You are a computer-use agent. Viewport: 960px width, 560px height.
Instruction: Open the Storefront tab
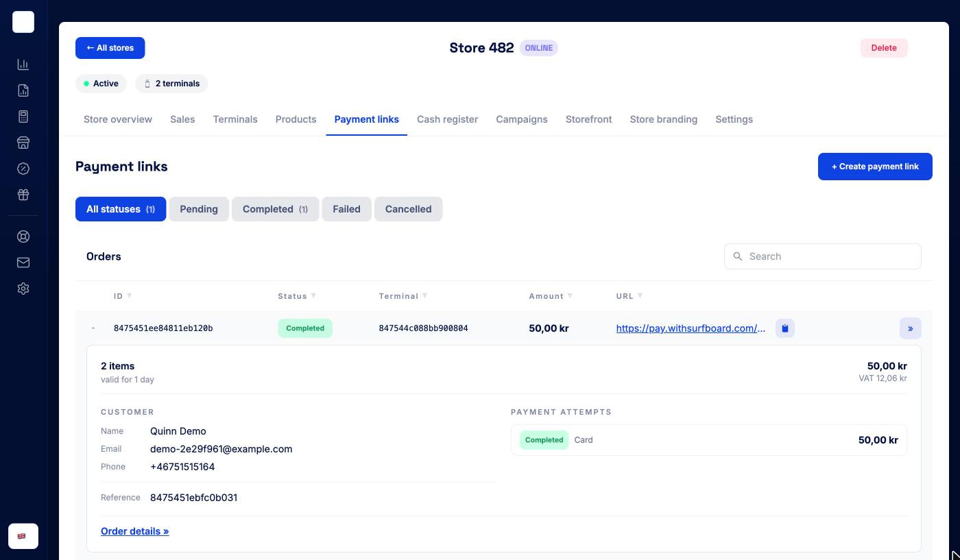pyautogui.click(x=588, y=119)
